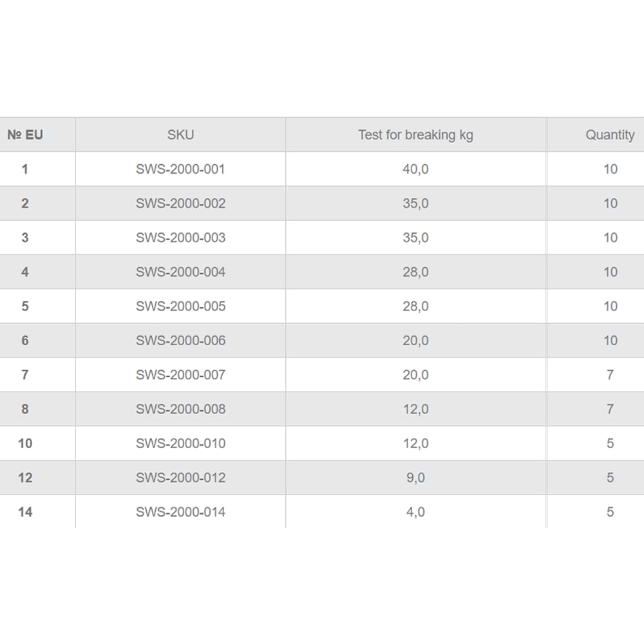Viewport: 644px width, 644px height.
Task: Select the SWS-2000-003 cell
Action: pos(180,238)
